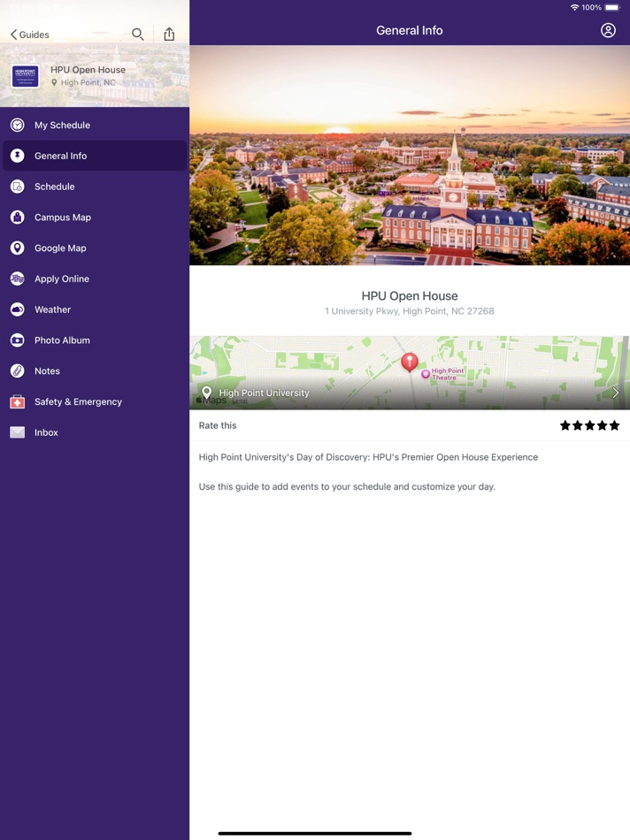630x840 pixels.
Task: Tap the share icon
Action: point(169,34)
